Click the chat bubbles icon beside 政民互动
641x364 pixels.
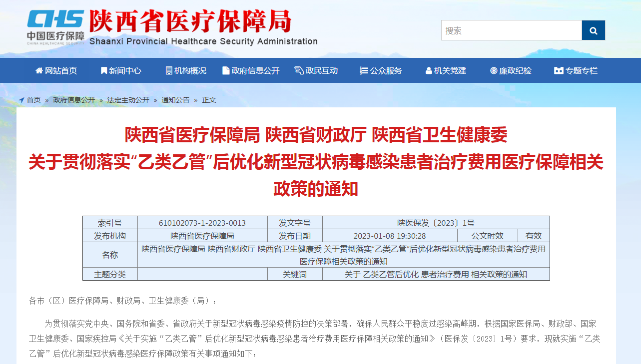[299, 71]
